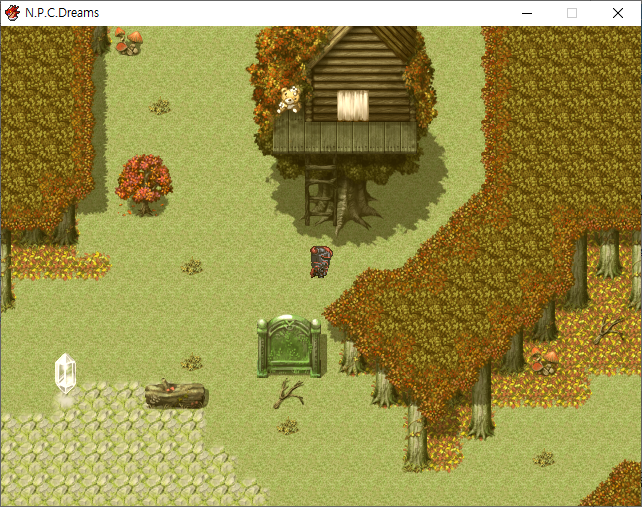Click the teddy bear on treehouse deck
Viewport: 642px width, 507px height.
pos(289,100)
